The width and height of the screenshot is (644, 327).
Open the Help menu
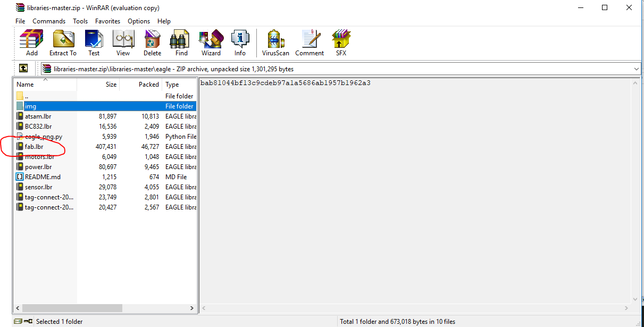[164, 21]
